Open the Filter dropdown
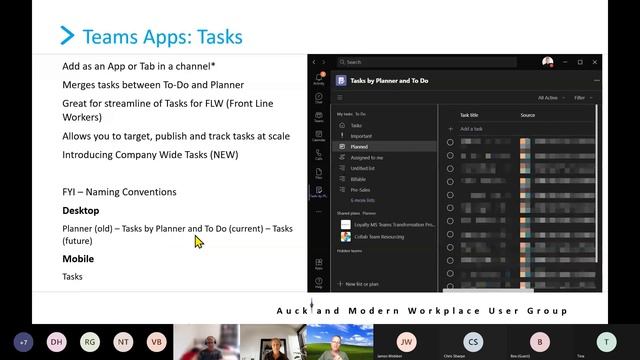This screenshot has height=360, width=640. (583, 98)
